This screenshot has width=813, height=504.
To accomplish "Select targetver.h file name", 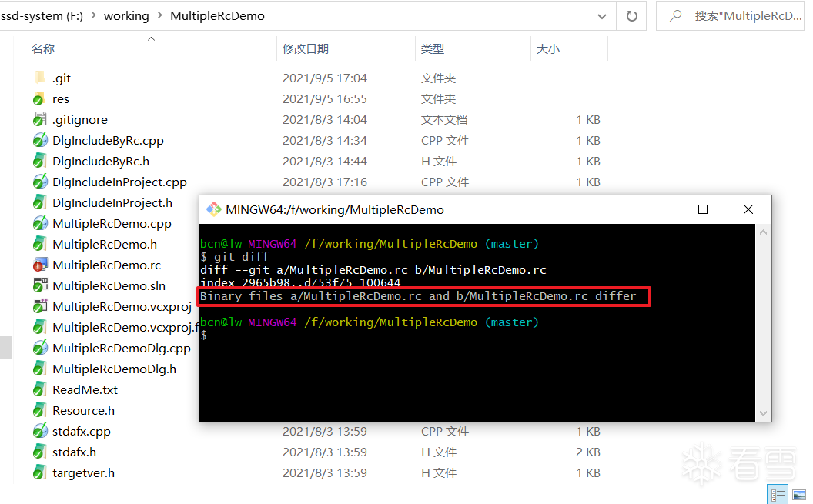I will [83, 472].
